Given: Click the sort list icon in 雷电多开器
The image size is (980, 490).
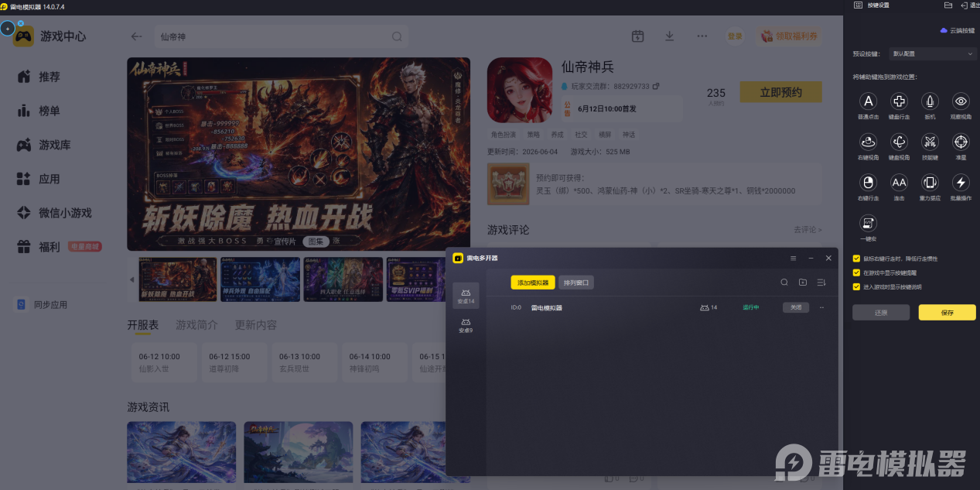Looking at the screenshot, I should (x=821, y=283).
